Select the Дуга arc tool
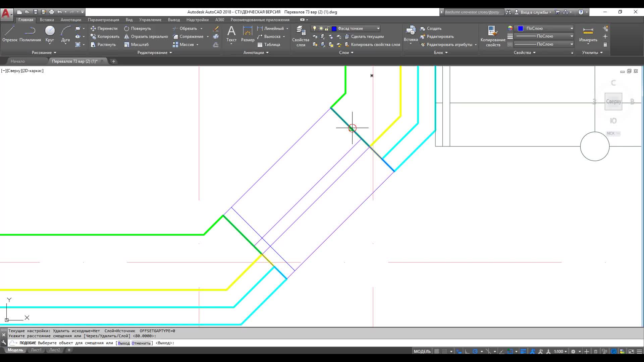 tap(65, 34)
